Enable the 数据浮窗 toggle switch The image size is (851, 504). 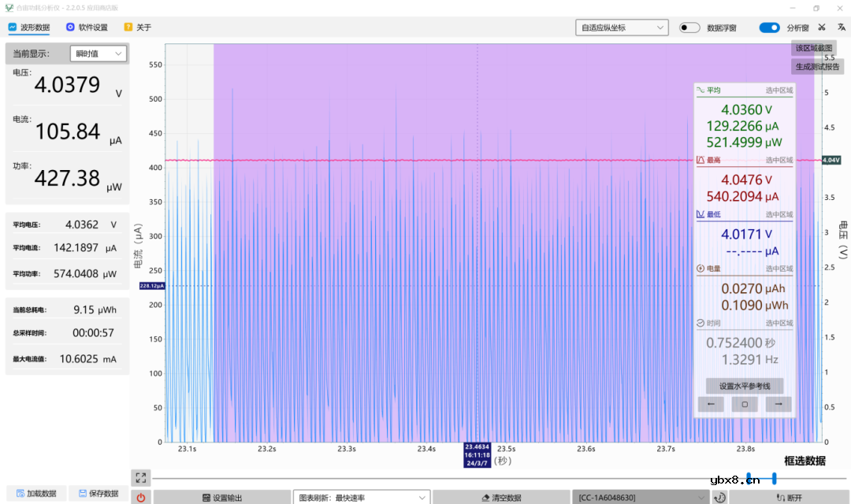click(689, 28)
